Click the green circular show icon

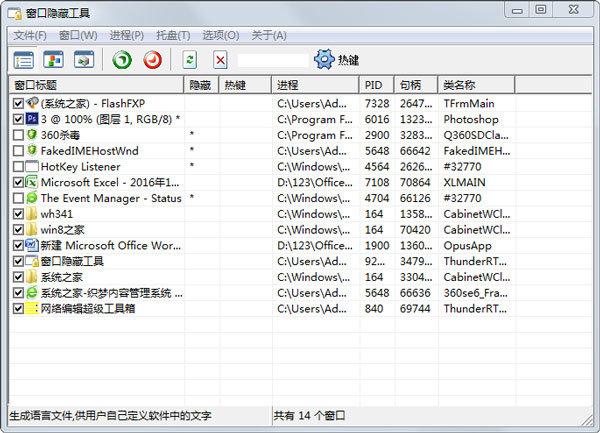[122, 60]
